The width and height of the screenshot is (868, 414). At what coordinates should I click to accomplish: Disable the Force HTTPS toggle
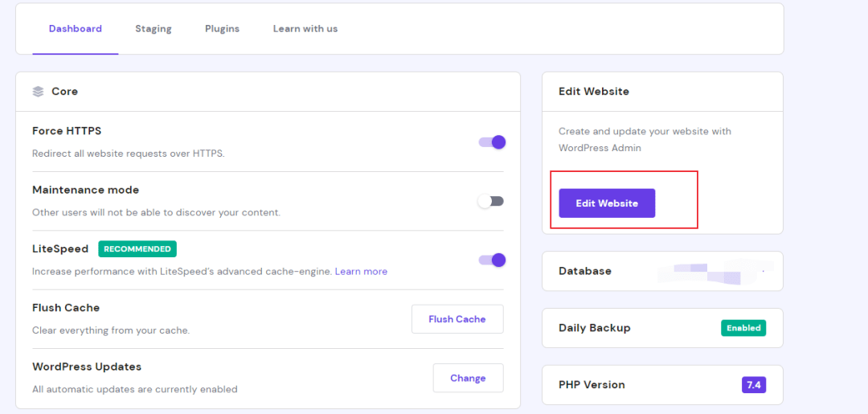point(491,142)
